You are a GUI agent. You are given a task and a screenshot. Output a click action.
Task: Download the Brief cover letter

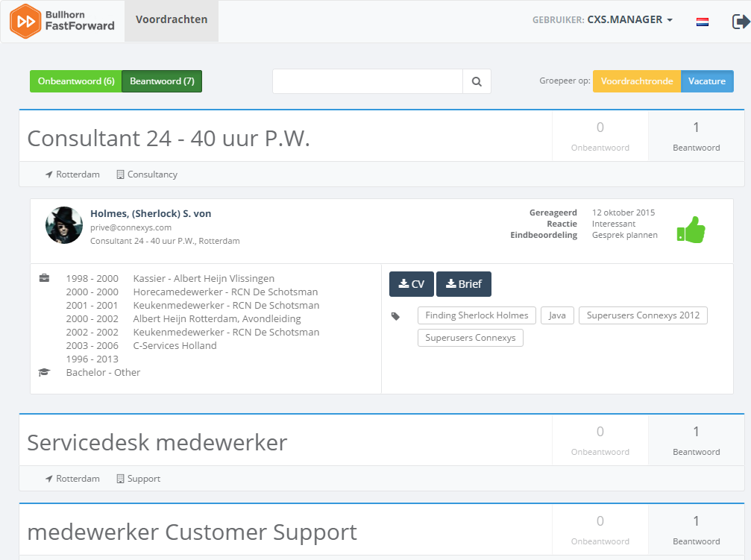click(463, 284)
